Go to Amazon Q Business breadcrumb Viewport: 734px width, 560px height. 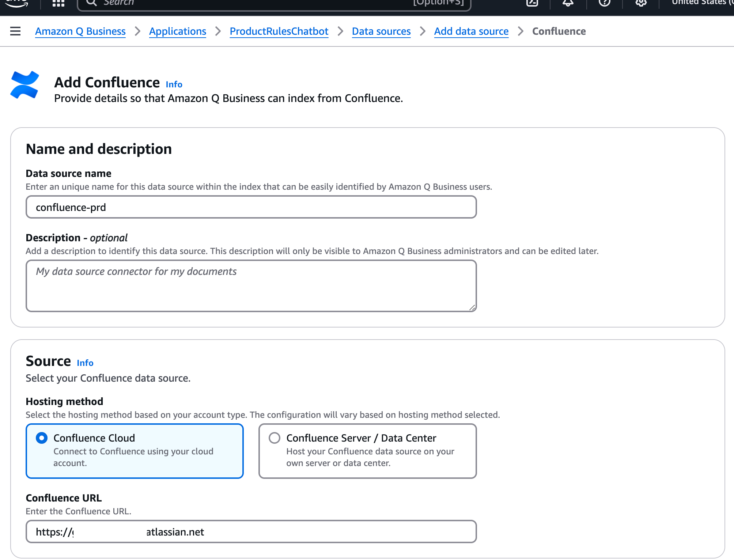tap(80, 31)
